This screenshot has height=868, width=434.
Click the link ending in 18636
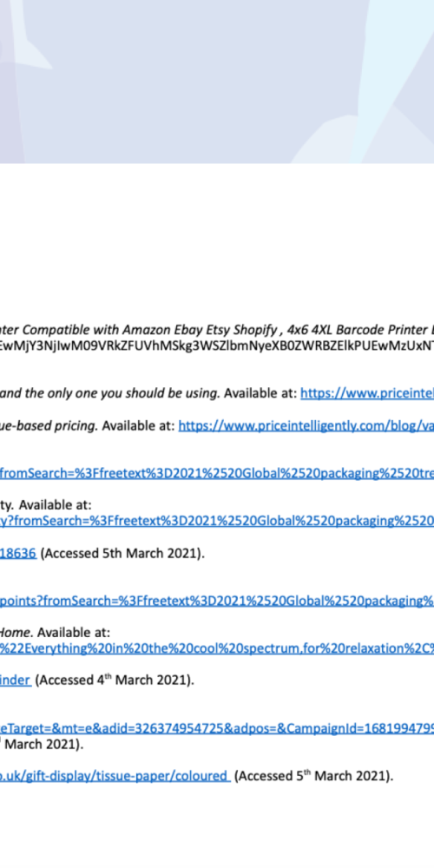tap(18, 553)
